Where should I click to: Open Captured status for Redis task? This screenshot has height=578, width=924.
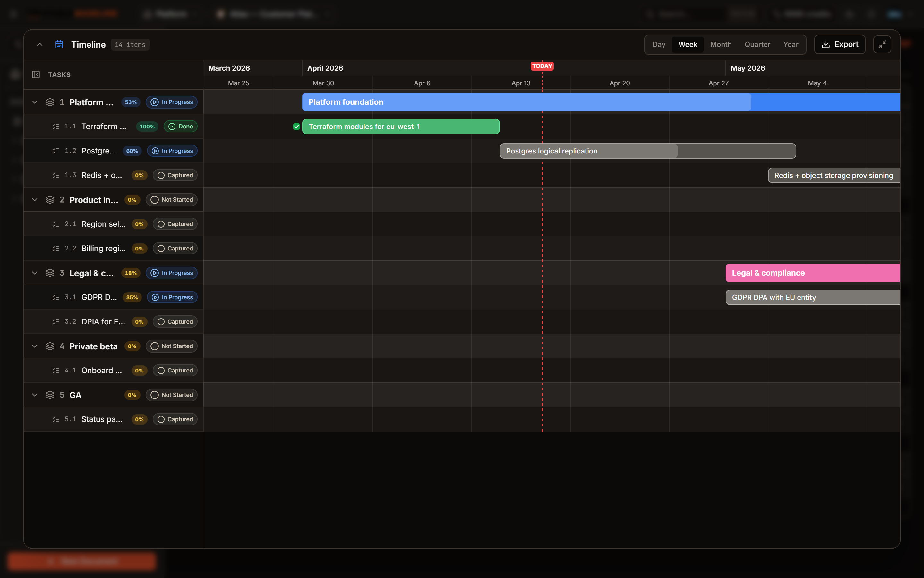(x=175, y=175)
